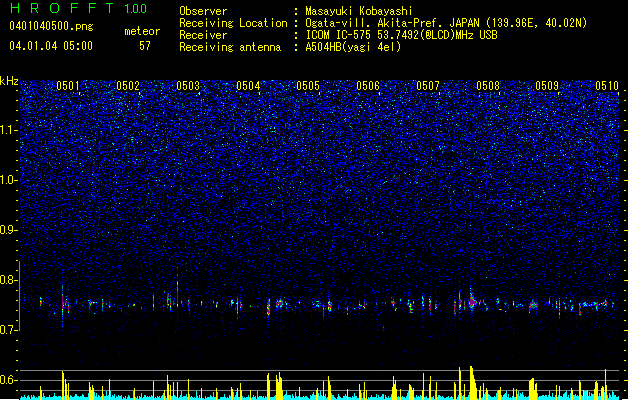629x400 pixels.
Task: Click the 0506 time marker
Action: tap(368, 86)
